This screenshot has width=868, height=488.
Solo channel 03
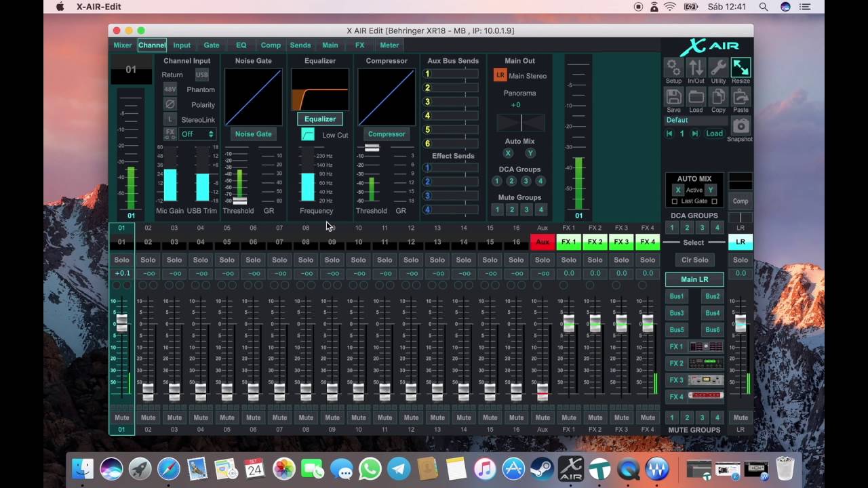pyautogui.click(x=174, y=260)
